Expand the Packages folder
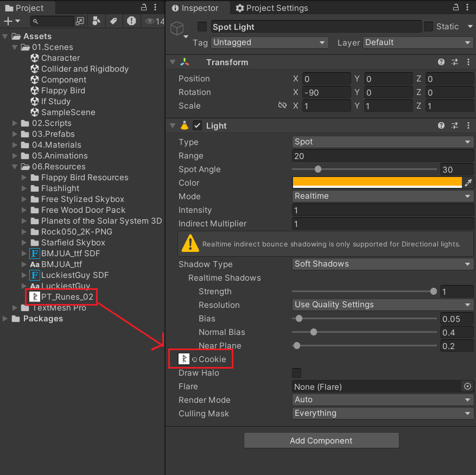 point(5,318)
